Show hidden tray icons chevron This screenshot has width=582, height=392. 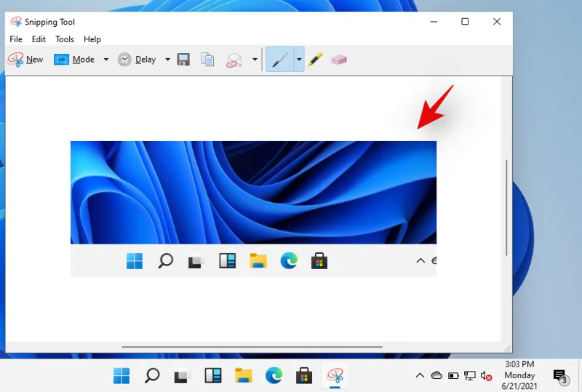click(420, 376)
